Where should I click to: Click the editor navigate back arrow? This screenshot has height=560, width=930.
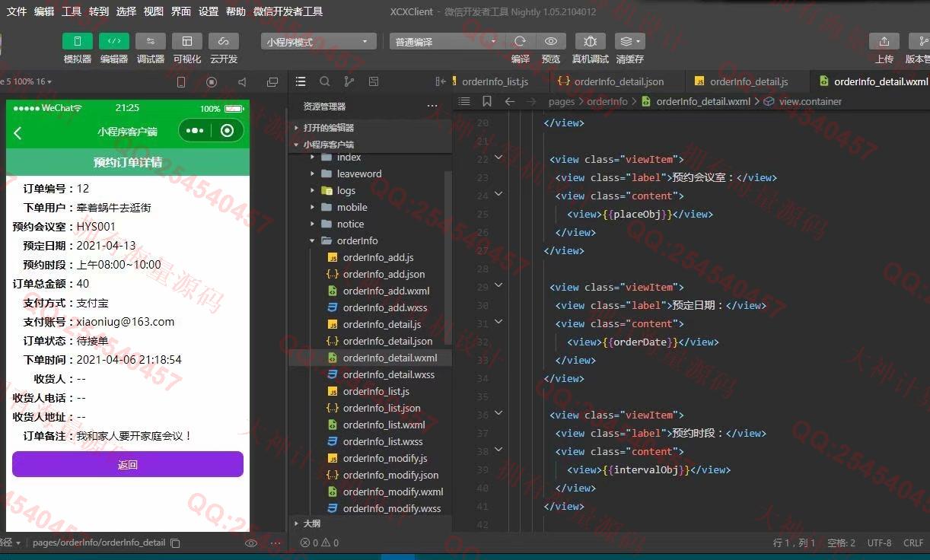(x=509, y=101)
